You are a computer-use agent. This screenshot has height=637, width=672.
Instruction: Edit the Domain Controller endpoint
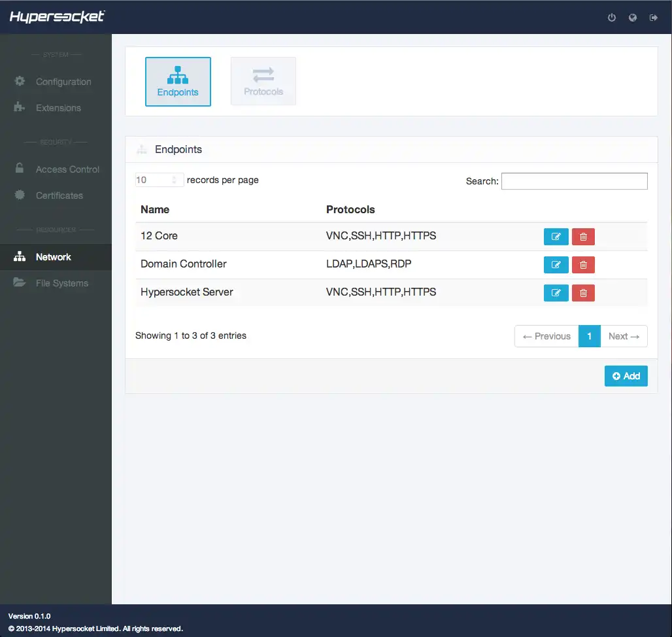pos(556,265)
